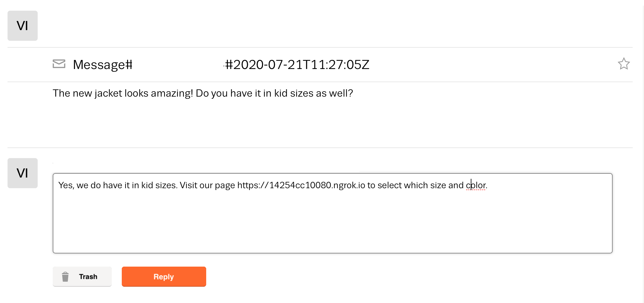Click the envelope icon beside Message#
Image resolution: width=644 pixels, height=303 pixels.
point(59,64)
